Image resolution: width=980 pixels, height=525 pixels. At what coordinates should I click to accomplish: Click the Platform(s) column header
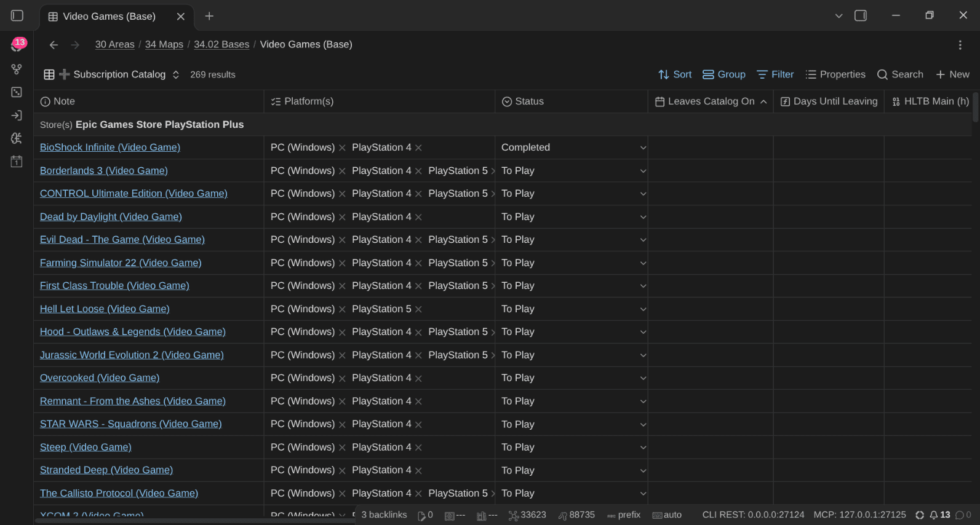point(380,101)
